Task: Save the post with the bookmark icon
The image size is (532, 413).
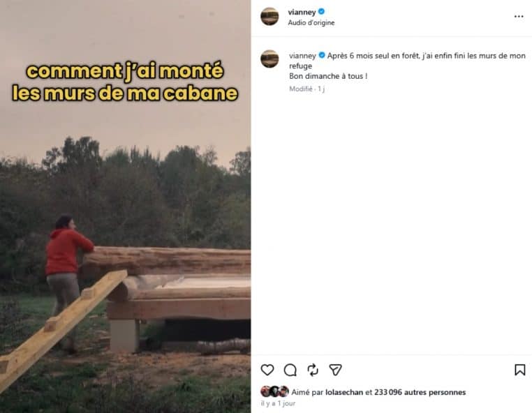Action: (x=519, y=370)
